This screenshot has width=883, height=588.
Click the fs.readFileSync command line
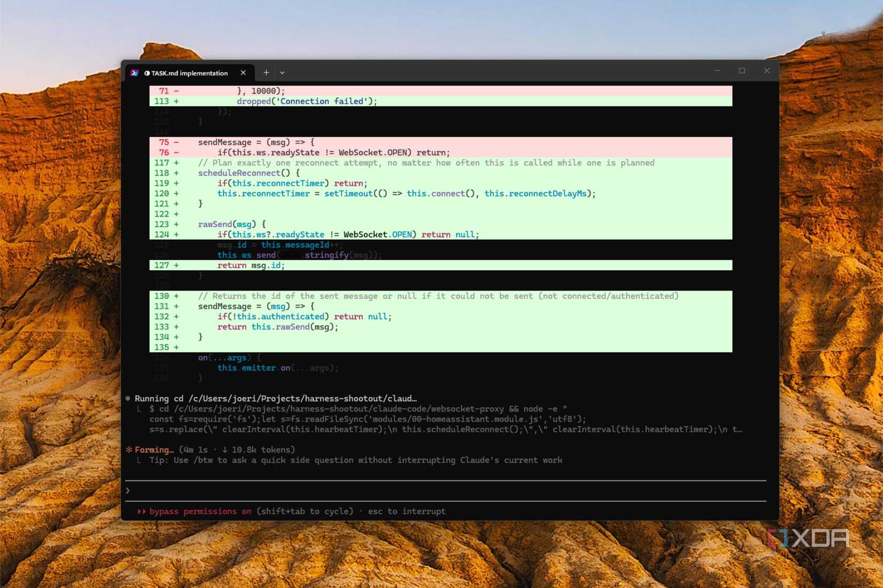368,419
